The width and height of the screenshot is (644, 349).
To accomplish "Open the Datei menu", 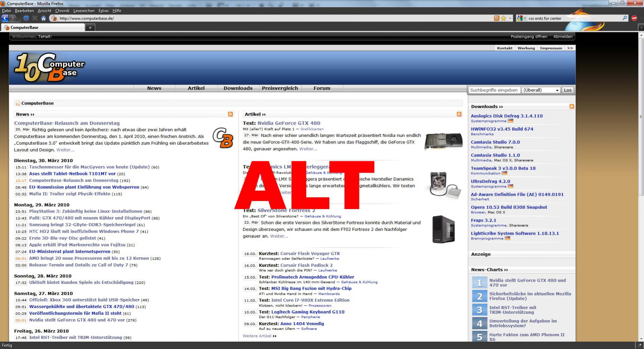I will click(6, 11).
